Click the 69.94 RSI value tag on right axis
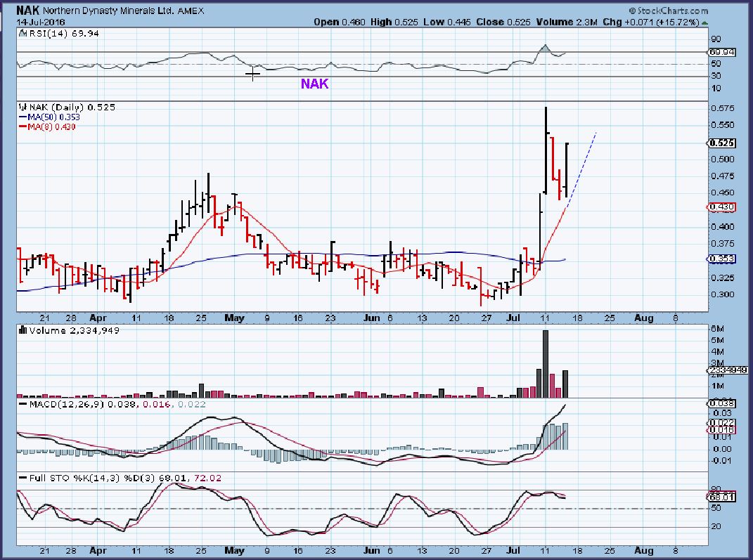Viewport: 753px width, 560px height. (722, 52)
